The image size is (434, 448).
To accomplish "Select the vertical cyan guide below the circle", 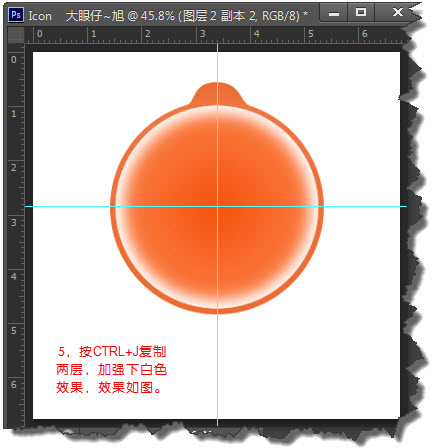I will (x=217, y=368).
